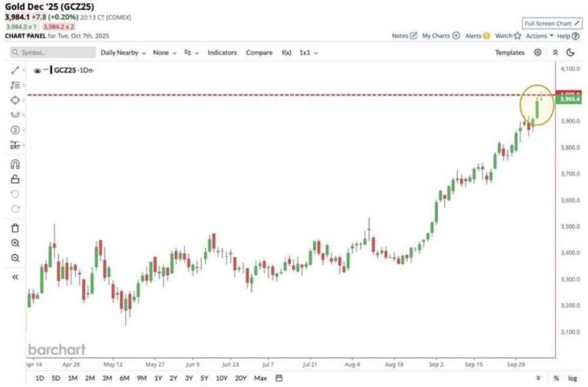Undo the last chart action
The width and height of the screenshot is (588, 387).
[15, 194]
